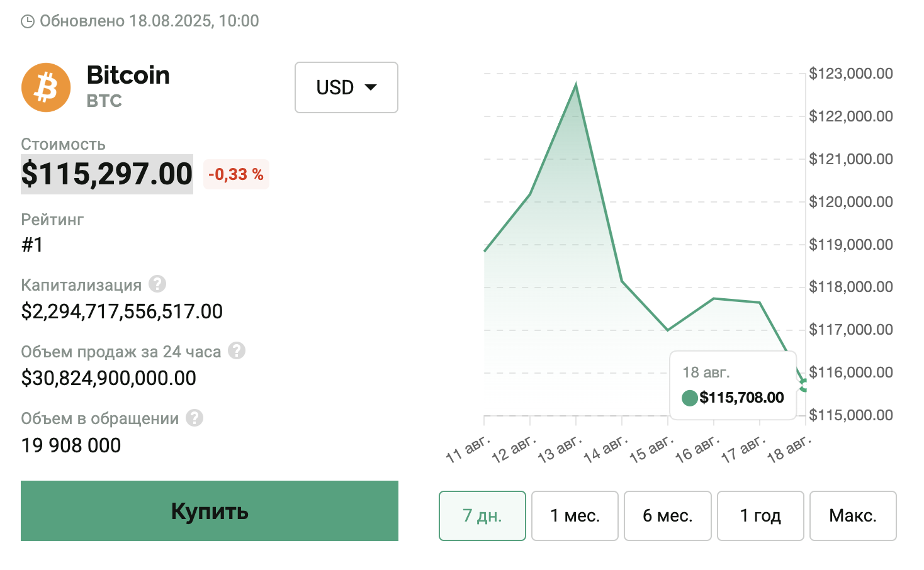Click the green dot in the chart tooltip

tap(689, 398)
